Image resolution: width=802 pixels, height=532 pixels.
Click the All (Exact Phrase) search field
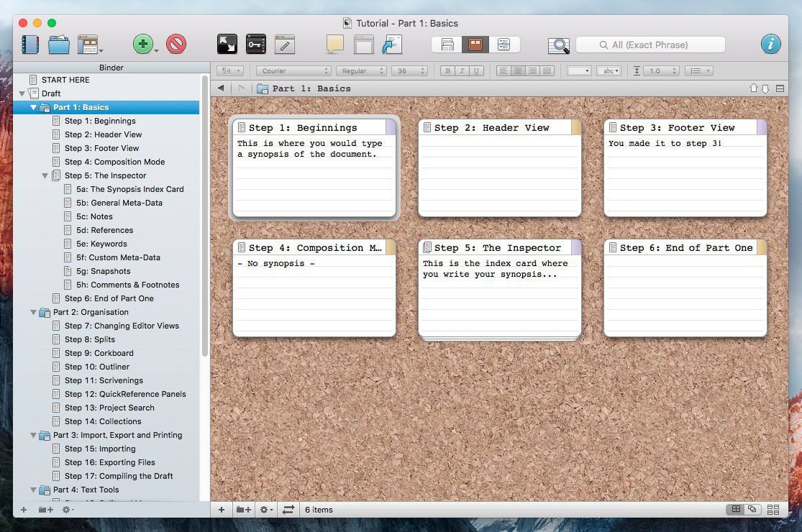[650, 45]
